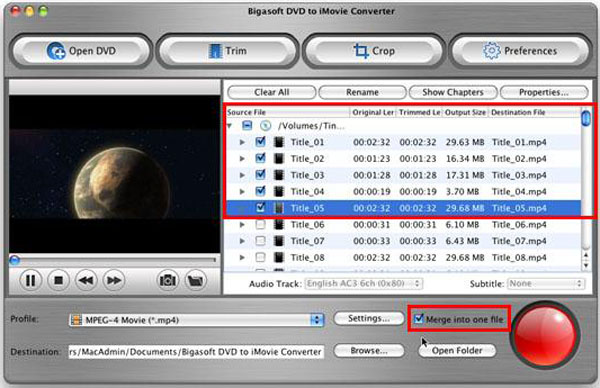The height and width of the screenshot is (388, 600).
Task: Expand Title_06 chapters triangle
Action: (x=242, y=225)
